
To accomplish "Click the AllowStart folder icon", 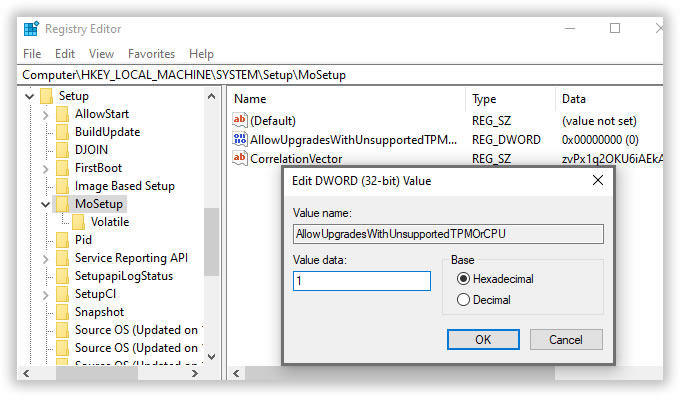I will point(62,114).
